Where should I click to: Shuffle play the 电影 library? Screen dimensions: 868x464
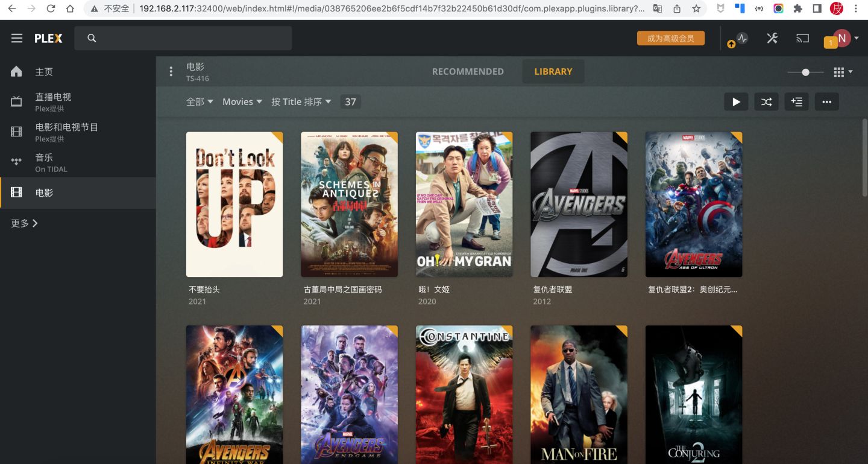point(766,101)
